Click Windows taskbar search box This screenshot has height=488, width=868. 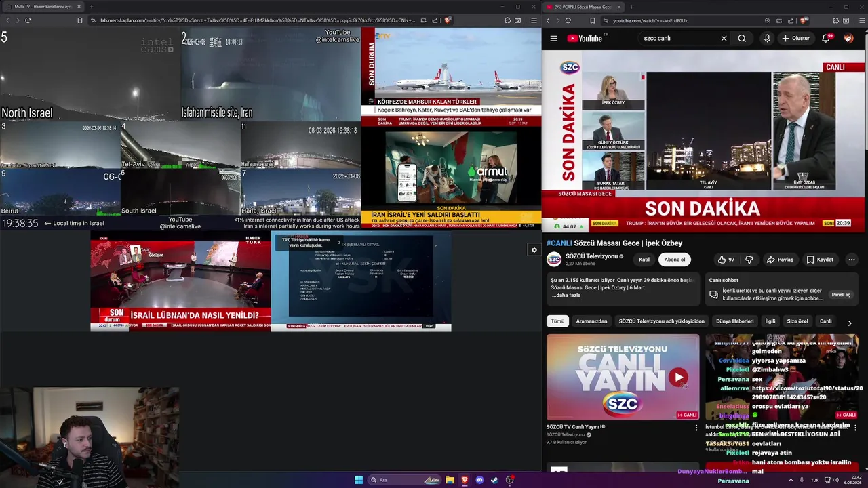click(x=404, y=480)
